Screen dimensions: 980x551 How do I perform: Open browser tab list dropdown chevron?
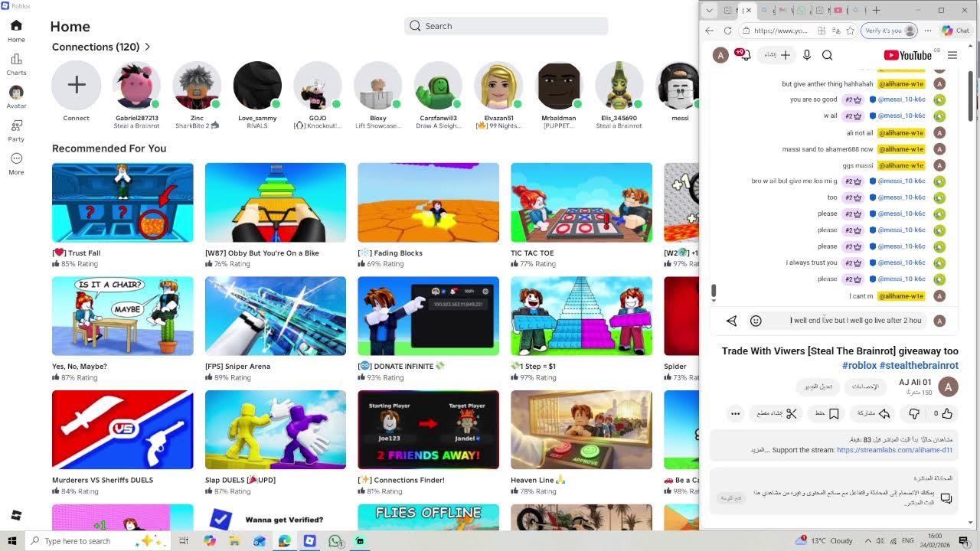pos(709,10)
